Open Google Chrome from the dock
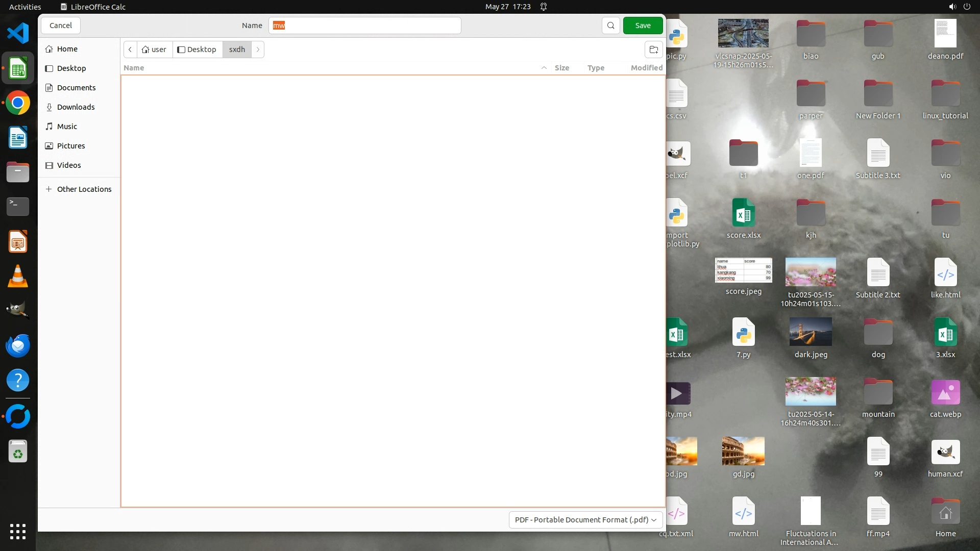 pyautogui.click(x=18, y=103)
